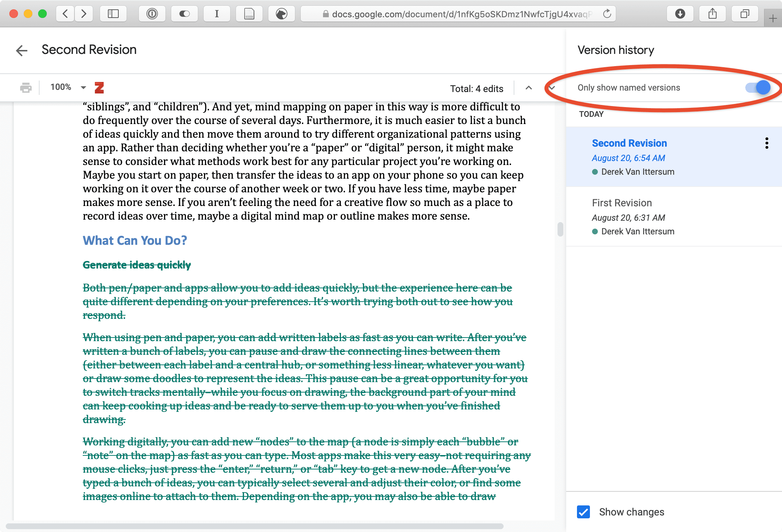Image resolution: width=782 pixels, height=532 pixels.
Task: Click the toggle-shaped extension icon in toolbar
Action: 185,14
